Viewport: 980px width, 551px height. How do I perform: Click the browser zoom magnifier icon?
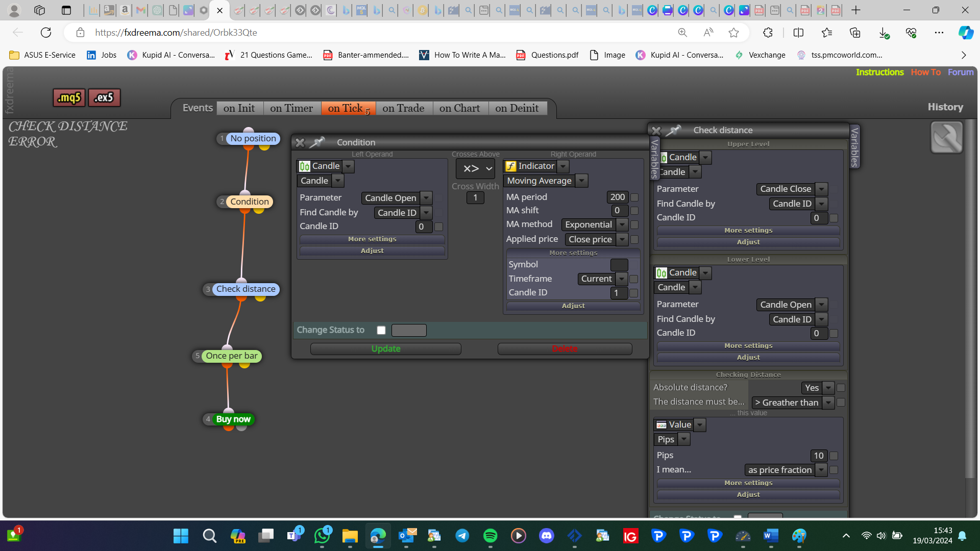click(682, 33)
